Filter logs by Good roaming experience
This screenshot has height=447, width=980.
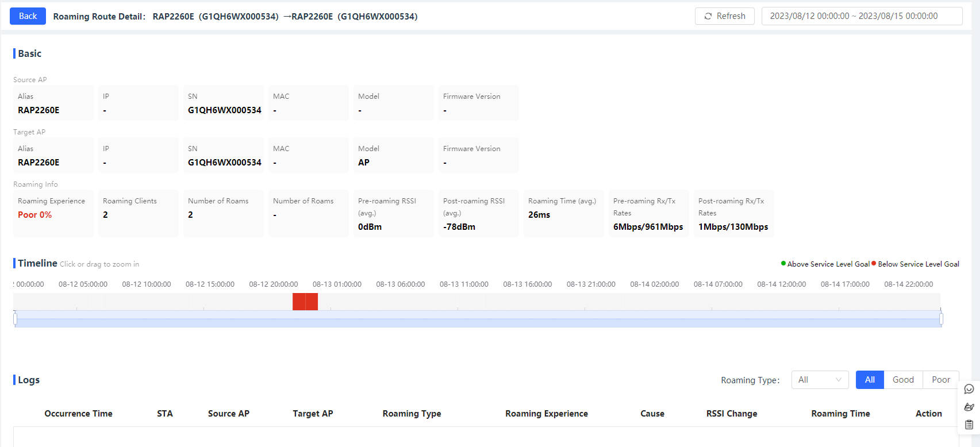tap(903, 380)
